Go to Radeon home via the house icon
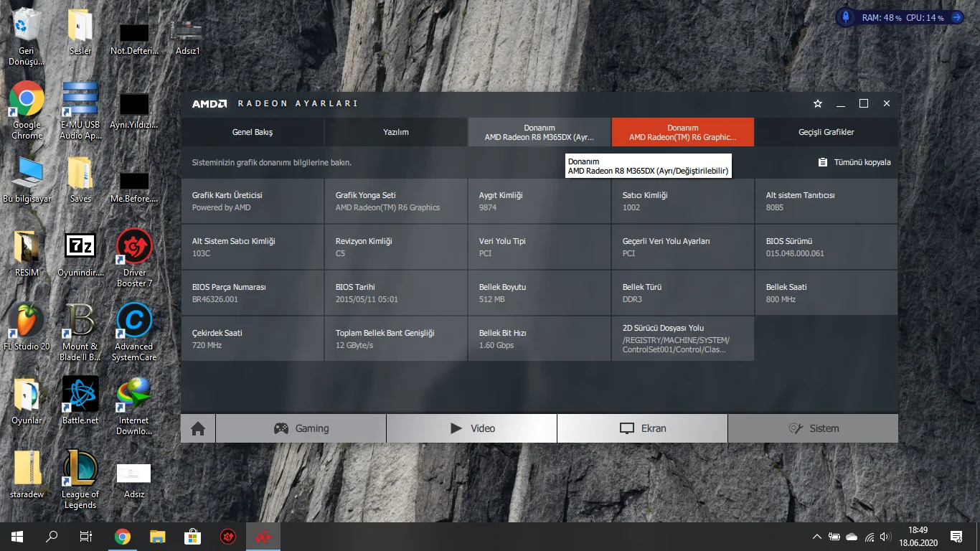 tap(198, 428)
